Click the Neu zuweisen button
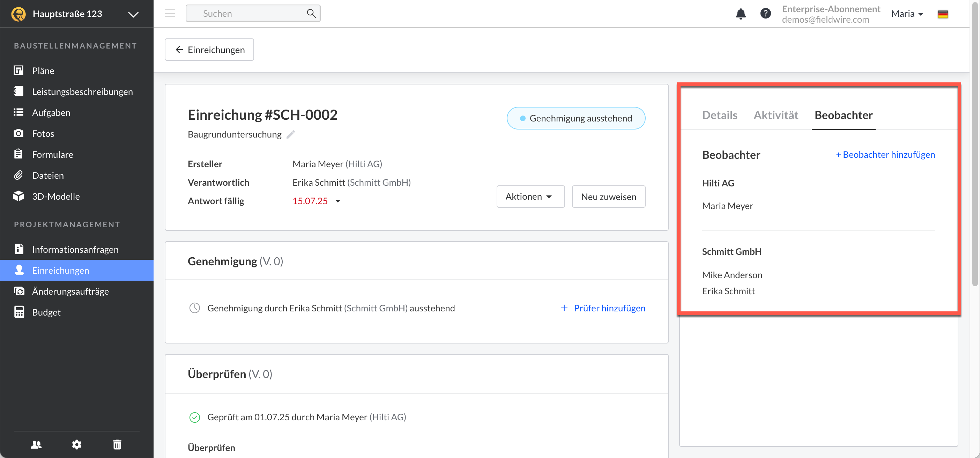 608,197
